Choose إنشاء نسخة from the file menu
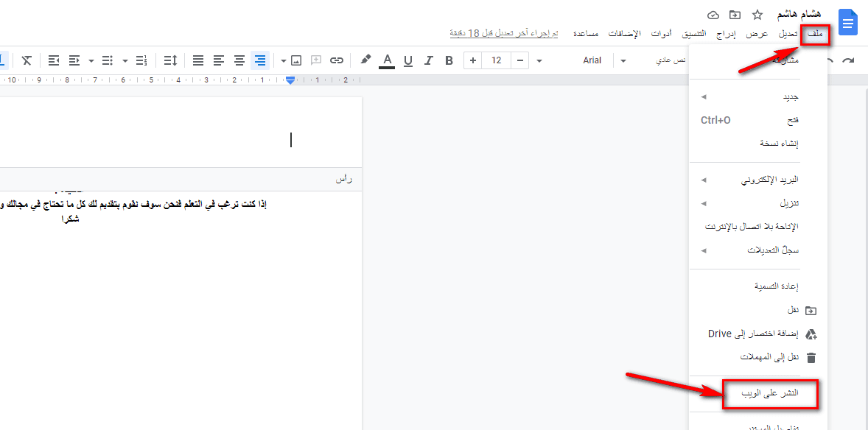The height and width of the screenshot is (430, 868). coord(779,143)
